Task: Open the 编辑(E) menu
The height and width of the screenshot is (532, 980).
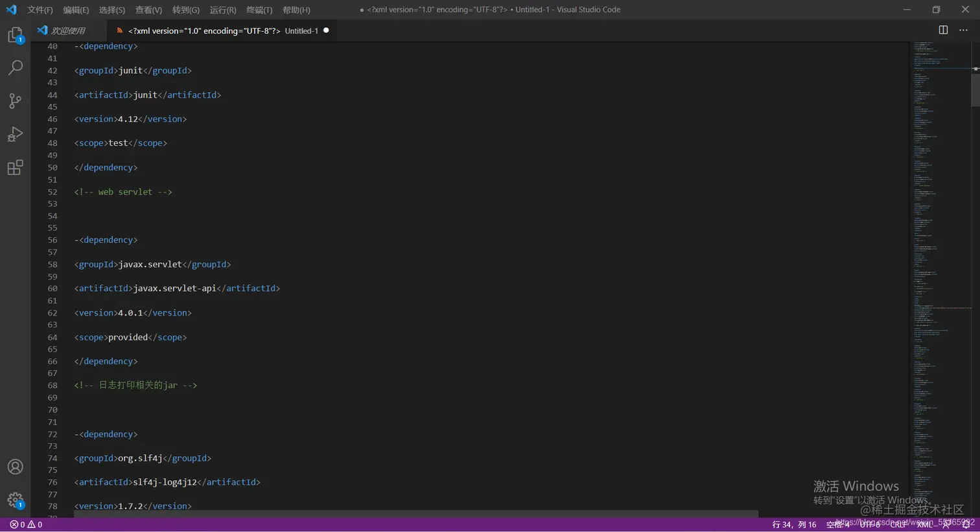Action: pyautogui.click(x=76, y=10)
